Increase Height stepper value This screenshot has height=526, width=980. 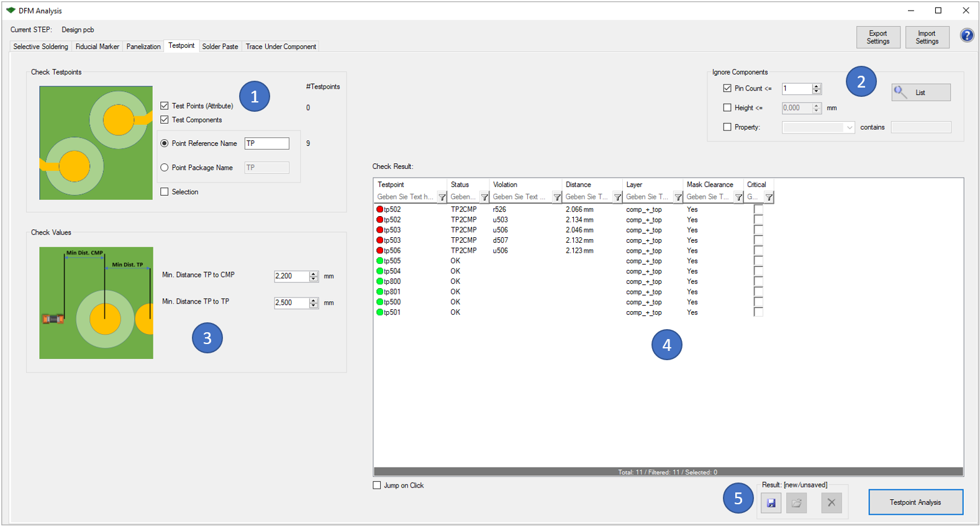click(817, 106)
